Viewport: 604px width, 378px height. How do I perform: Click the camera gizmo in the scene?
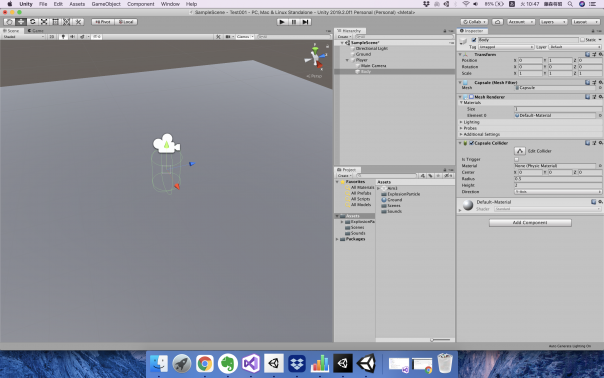coord(166,143)
